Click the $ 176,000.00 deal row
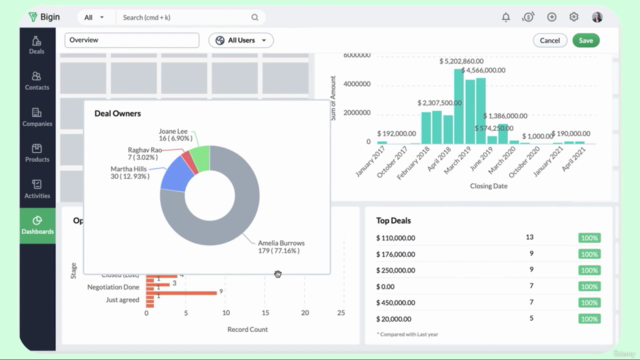This screenshot has height=360, width=640. click(488, 254)
